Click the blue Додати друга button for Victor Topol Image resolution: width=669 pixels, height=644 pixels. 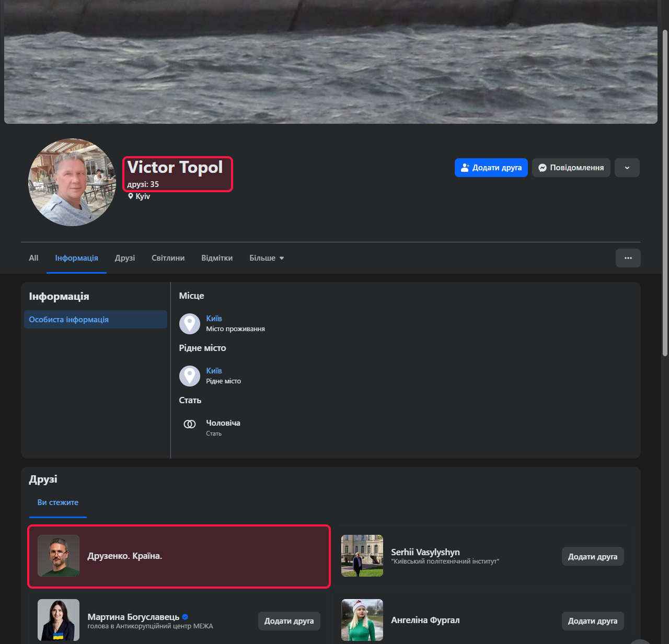[491, 168]
